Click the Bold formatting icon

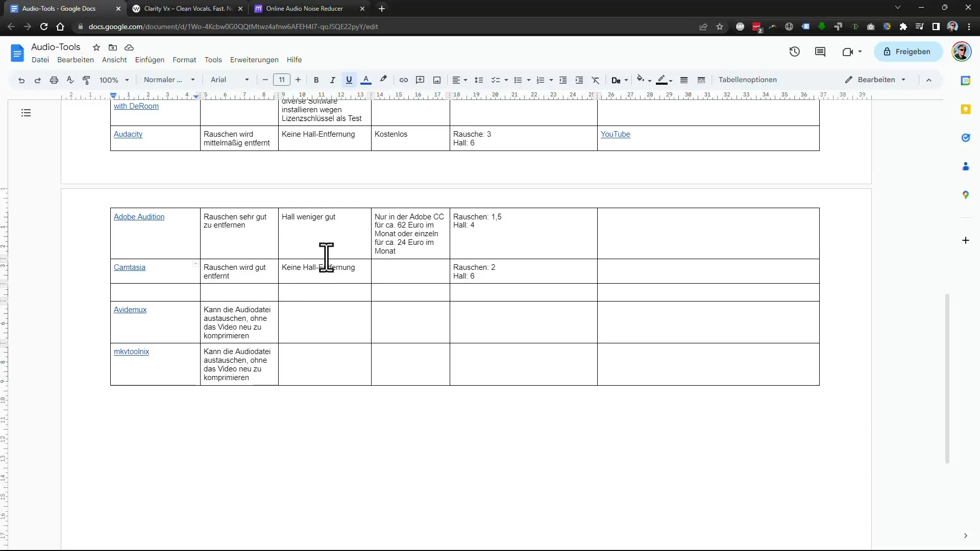316,80
